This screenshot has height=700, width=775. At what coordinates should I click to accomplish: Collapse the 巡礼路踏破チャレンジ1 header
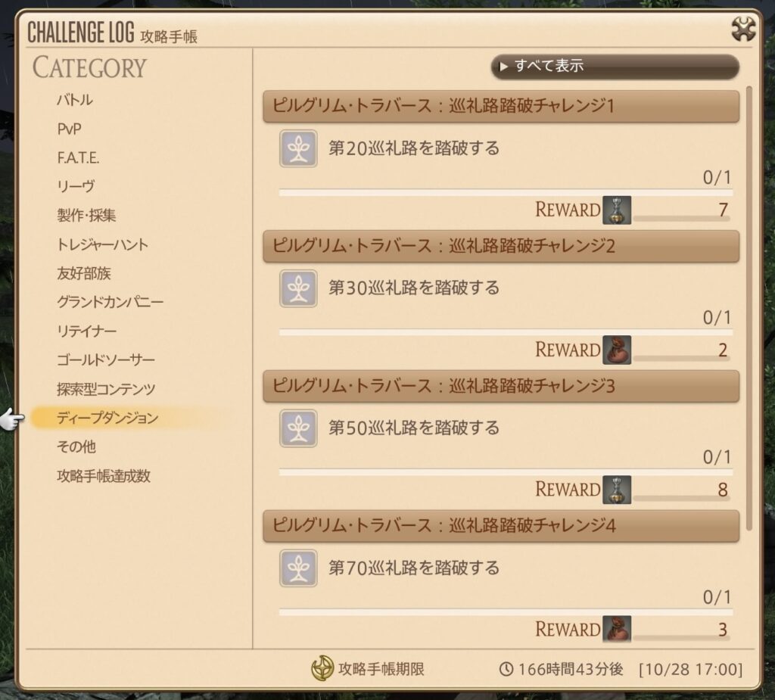click(501, 106)
